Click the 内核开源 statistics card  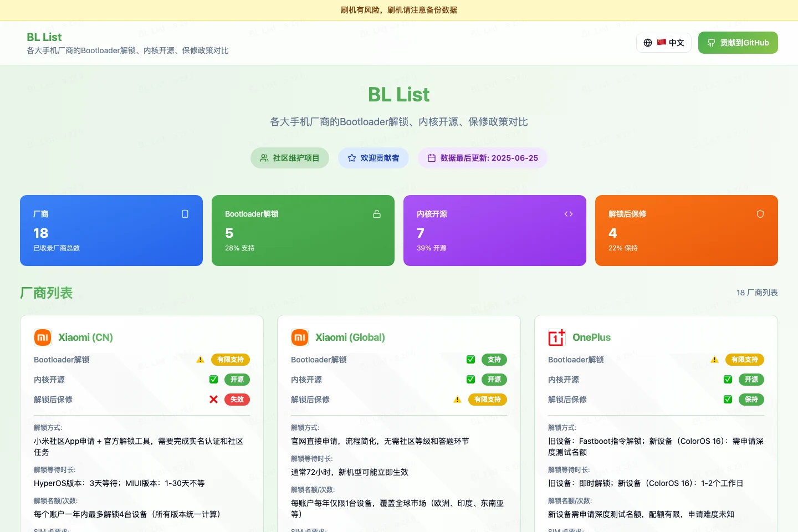[495, 231]
